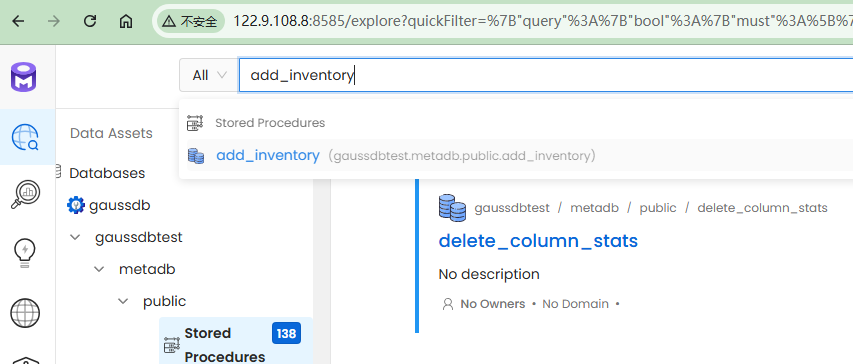Open the OpenMetadata logo home

23,77
